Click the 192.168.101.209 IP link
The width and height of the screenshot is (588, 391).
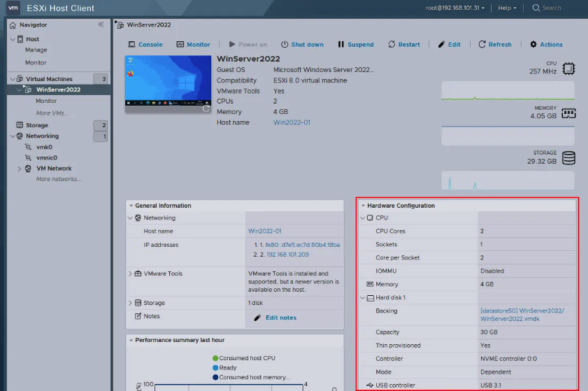[x=287, y=255]
